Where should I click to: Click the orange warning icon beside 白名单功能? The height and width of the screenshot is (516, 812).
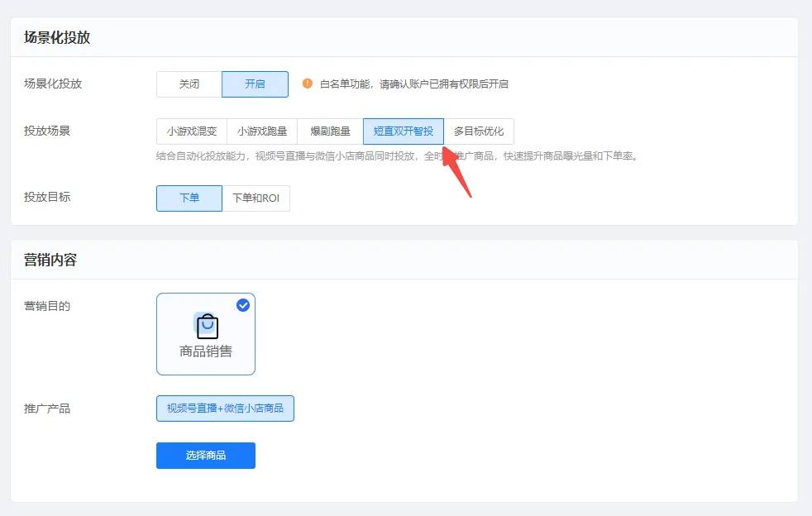307,84
